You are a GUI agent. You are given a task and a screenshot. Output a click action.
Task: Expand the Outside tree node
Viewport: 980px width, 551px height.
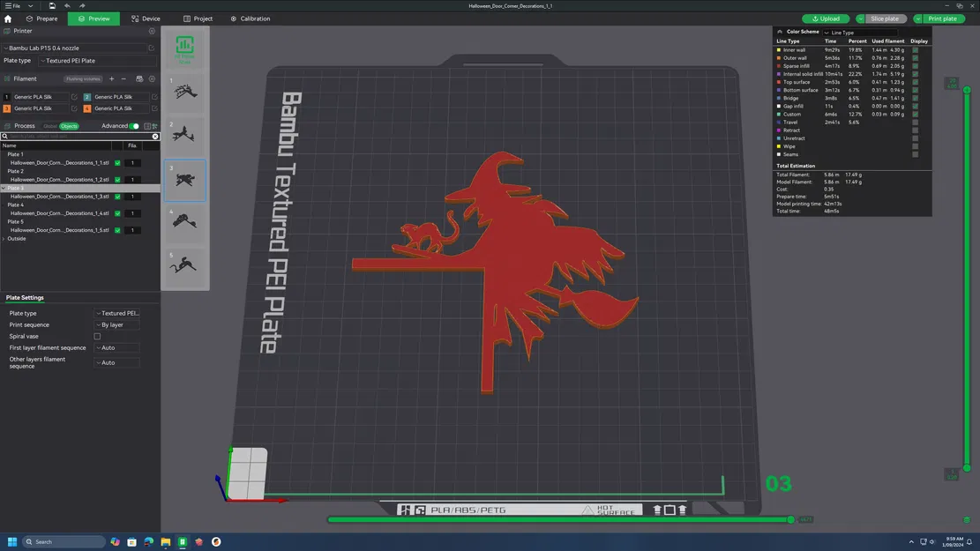(x=4, y=239)
